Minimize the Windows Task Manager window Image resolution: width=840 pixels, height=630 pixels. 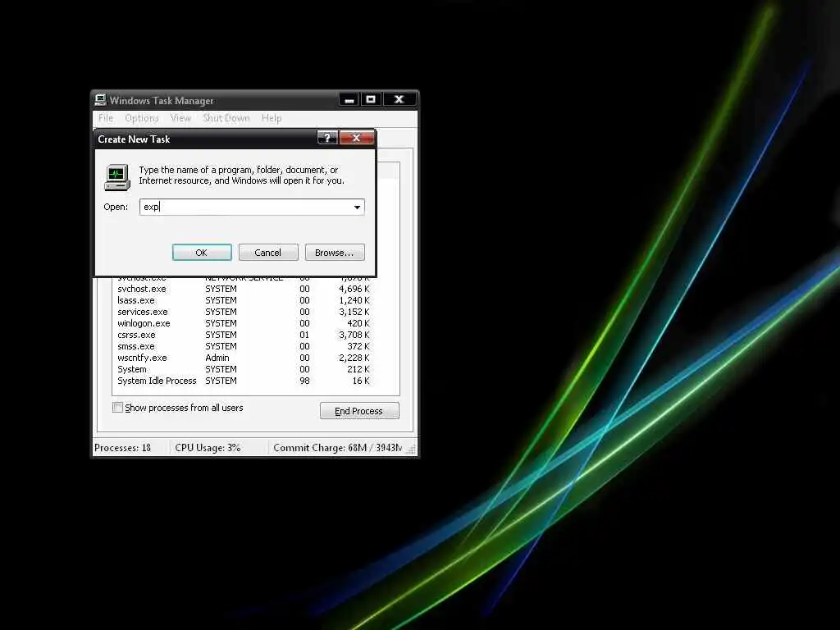[349, 99]
